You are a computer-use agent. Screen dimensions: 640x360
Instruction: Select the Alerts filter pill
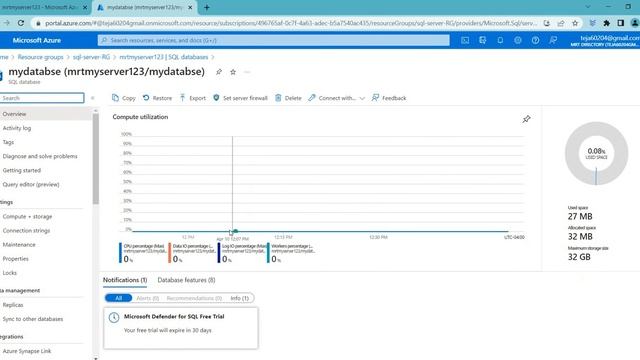(147, 298)
